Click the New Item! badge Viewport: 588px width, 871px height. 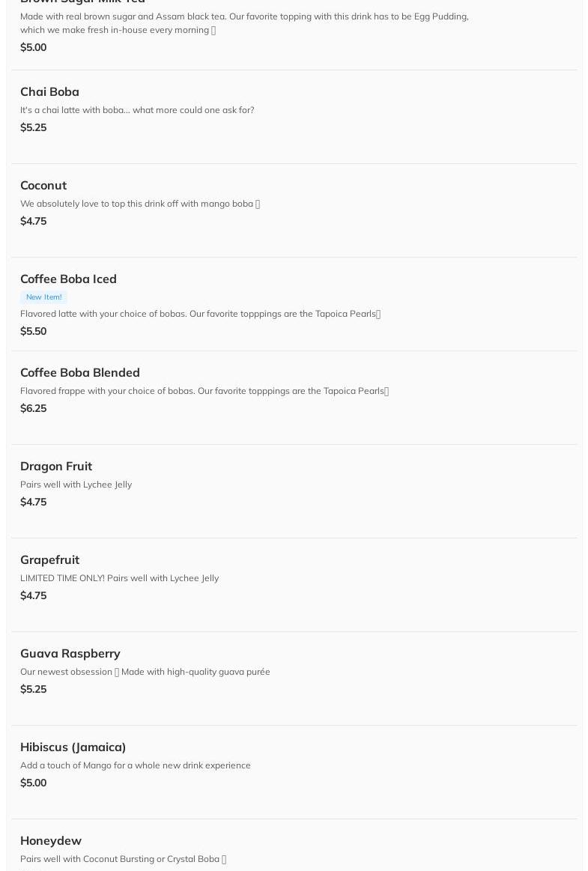(x=43, y=297)
